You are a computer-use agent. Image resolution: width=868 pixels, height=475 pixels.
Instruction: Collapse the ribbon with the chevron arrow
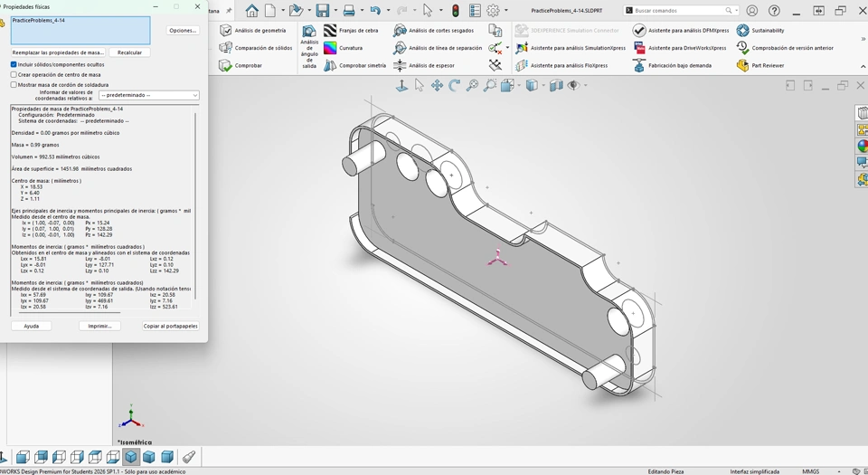click(x=863, y=66)
